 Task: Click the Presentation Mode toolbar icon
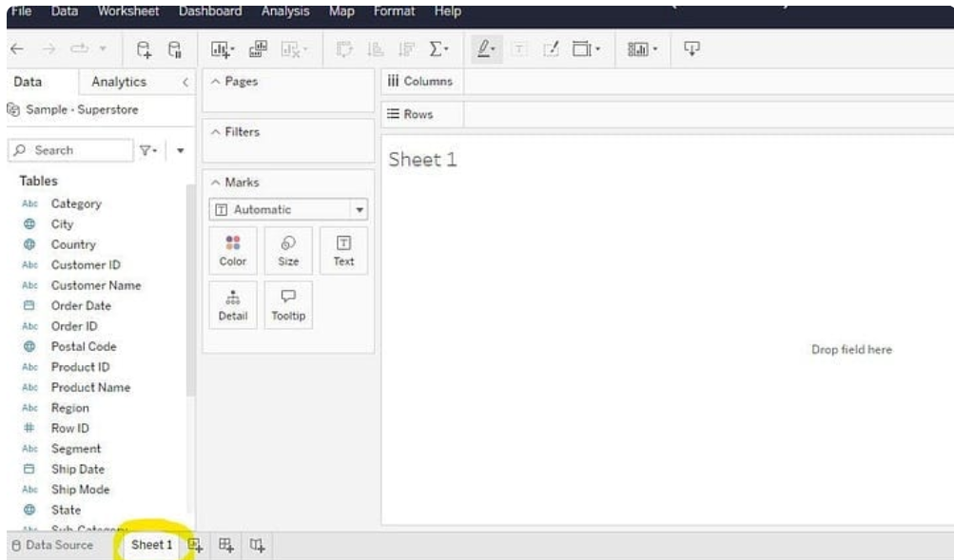691,48
